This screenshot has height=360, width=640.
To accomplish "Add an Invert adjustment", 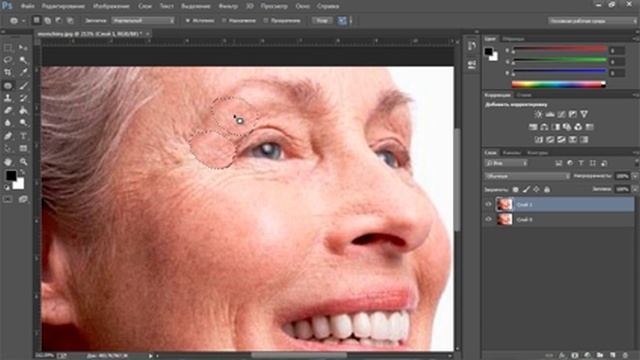I will click(539, 140).
